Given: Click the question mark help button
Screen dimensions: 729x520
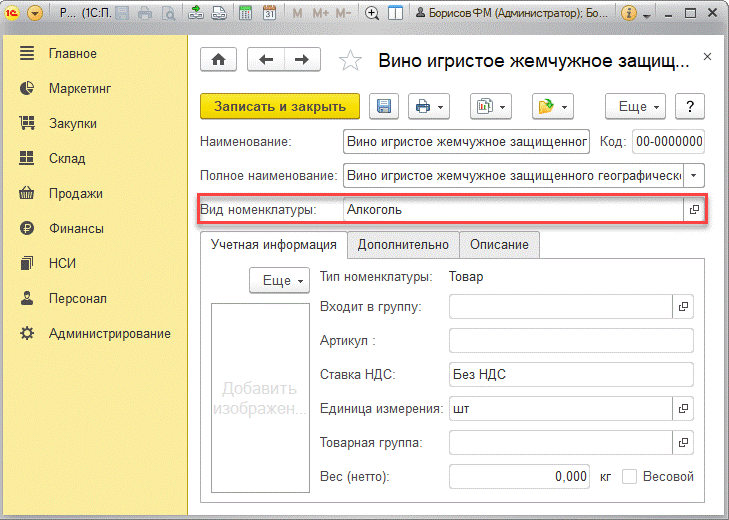Looking at the screenshot, I should [x=690, y=106].
